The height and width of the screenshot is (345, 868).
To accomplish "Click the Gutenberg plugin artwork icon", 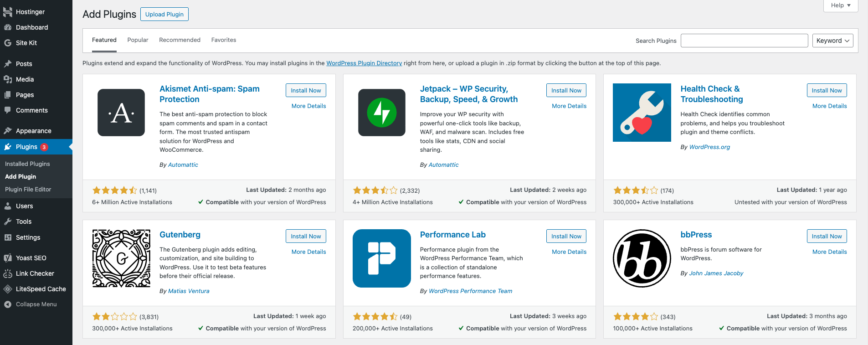I will [121, 258].
